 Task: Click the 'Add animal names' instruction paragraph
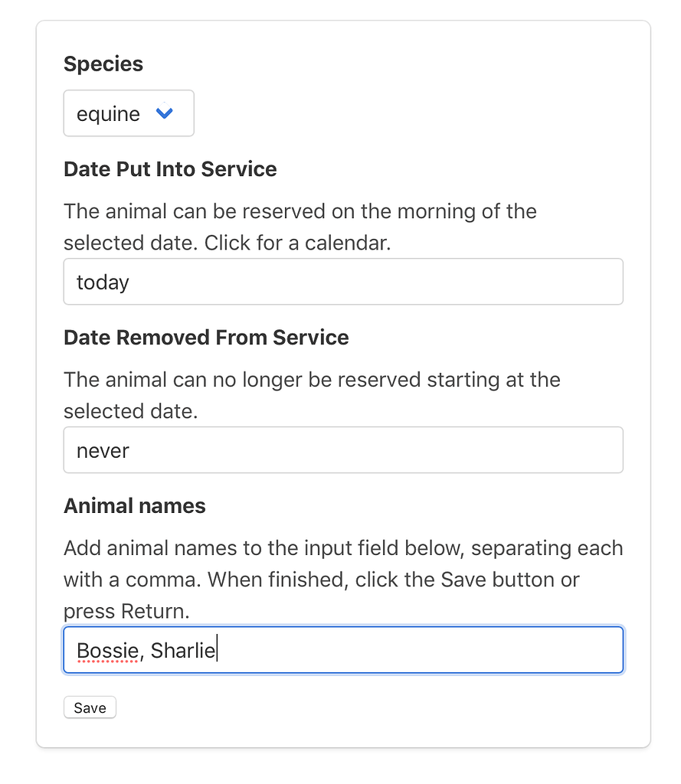343,580
